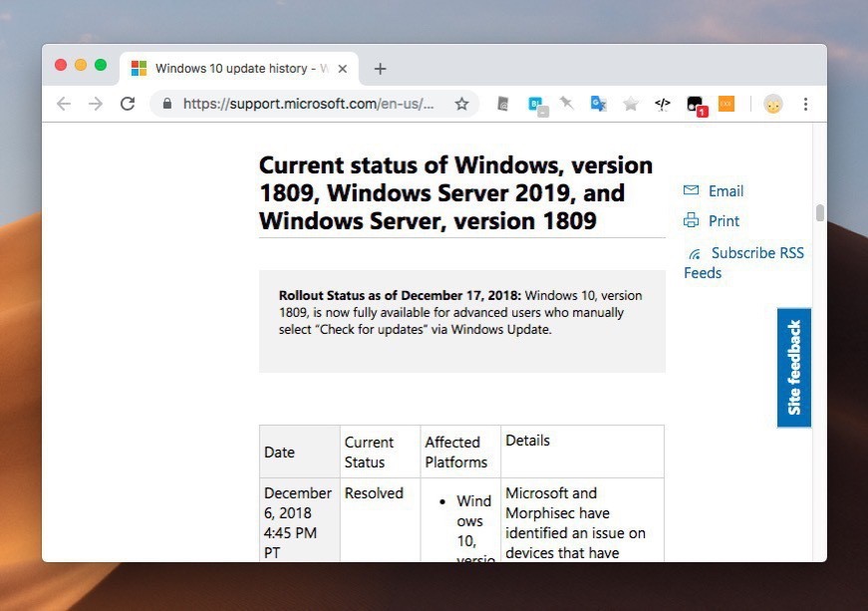This screenshot has width=868, height=611.
Task: Open the Chrome three-dot menu
Action: (805, 104)
